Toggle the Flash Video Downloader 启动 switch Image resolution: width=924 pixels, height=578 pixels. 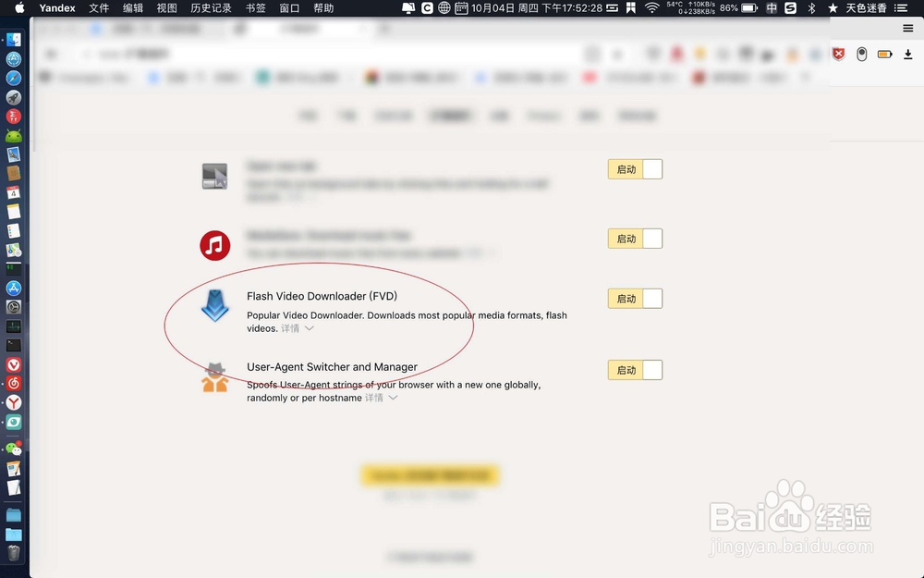[x=636, y=299]
